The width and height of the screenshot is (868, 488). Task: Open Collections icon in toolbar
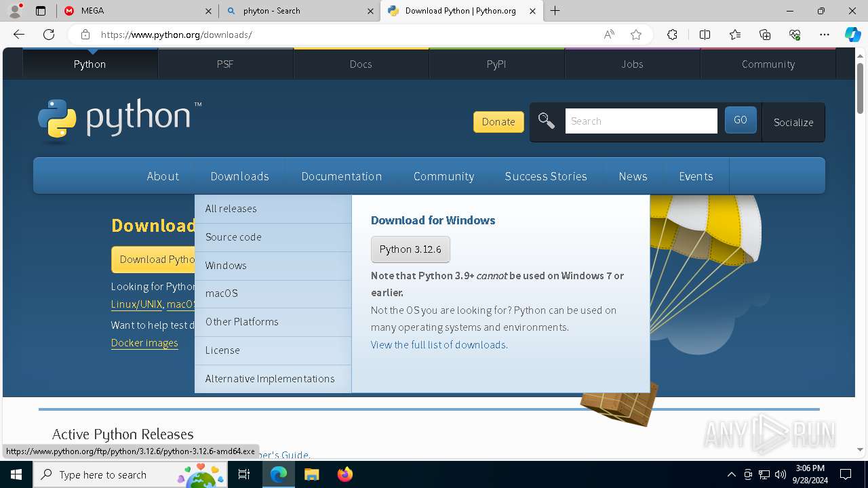coord(765,35)
